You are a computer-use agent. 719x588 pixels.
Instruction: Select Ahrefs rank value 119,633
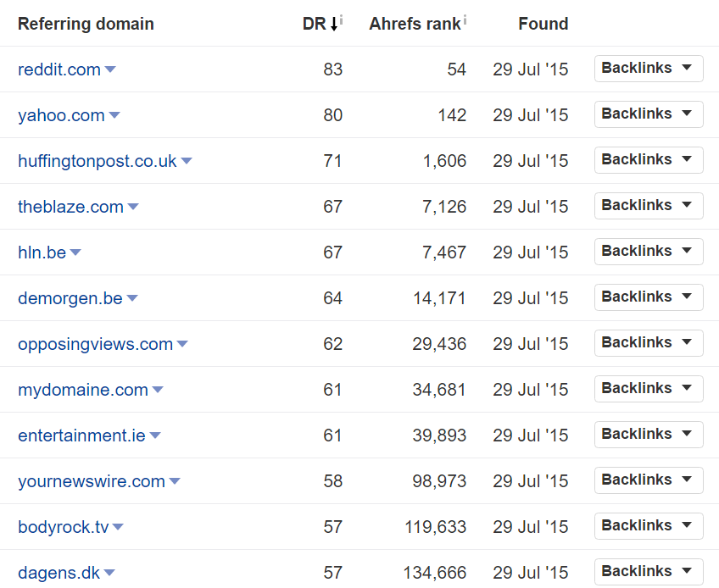click(x=436, y=527)
